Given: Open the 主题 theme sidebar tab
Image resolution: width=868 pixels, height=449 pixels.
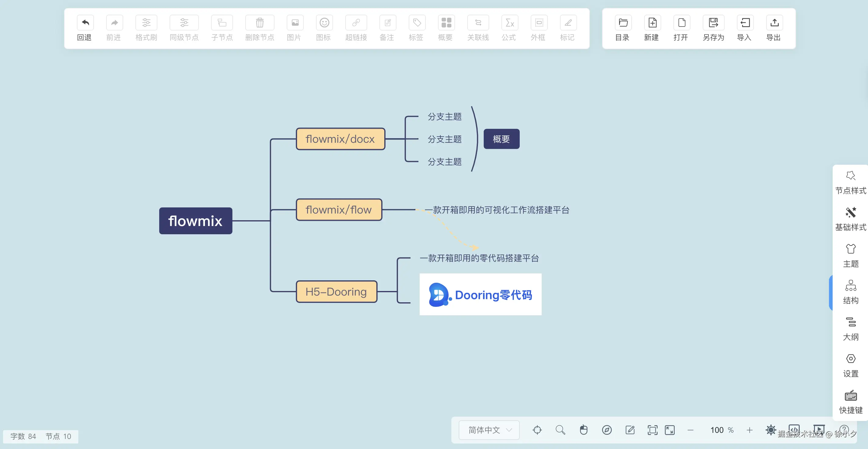Looking at the screenshot, I should (x=850, y=256).
